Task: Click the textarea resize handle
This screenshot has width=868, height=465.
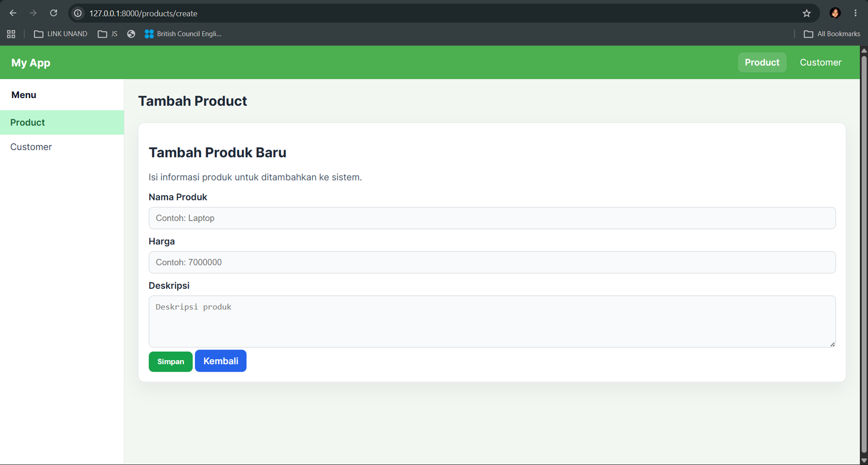Action: [x=832, y=344]
